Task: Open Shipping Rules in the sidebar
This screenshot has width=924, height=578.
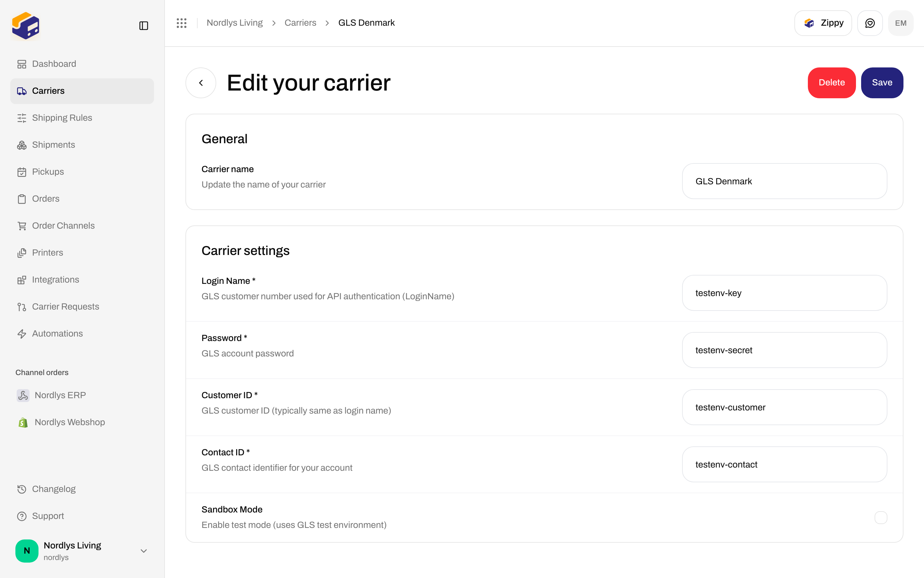Action: click(x=82, y=118)
